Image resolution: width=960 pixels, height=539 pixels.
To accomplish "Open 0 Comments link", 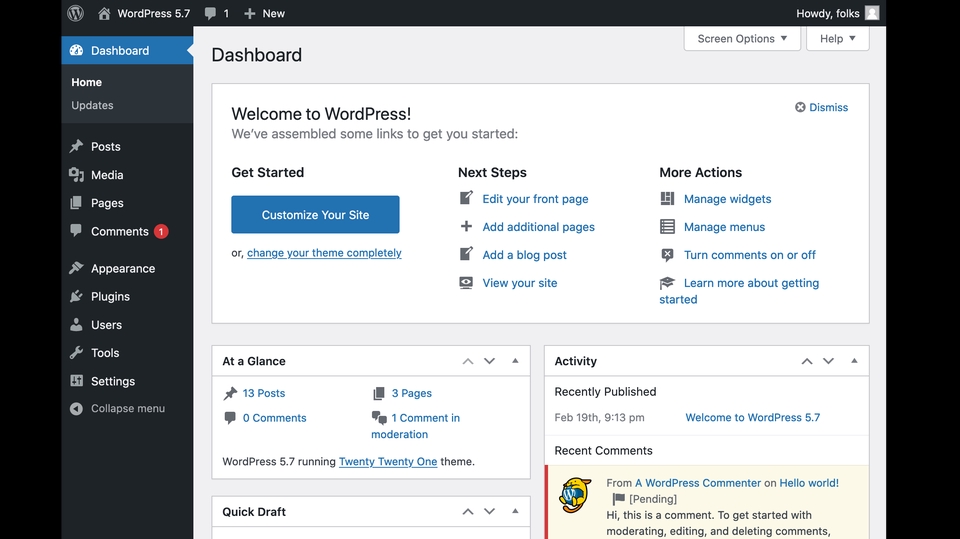I will [x=274, y=418].
